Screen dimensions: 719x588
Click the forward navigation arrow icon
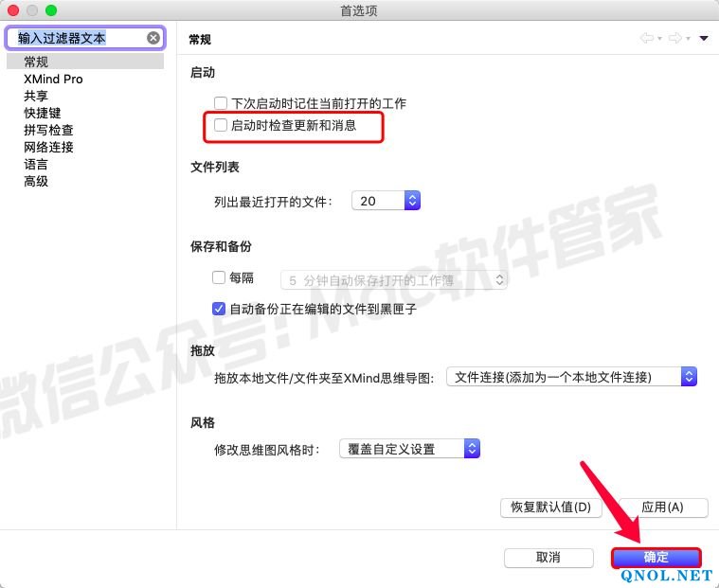point(675,39)
